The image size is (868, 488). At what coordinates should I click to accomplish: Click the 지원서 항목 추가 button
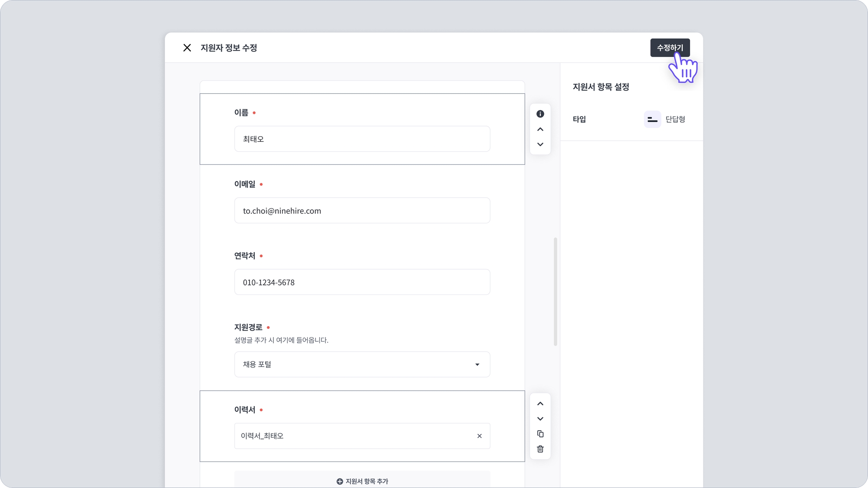[362, 481]
